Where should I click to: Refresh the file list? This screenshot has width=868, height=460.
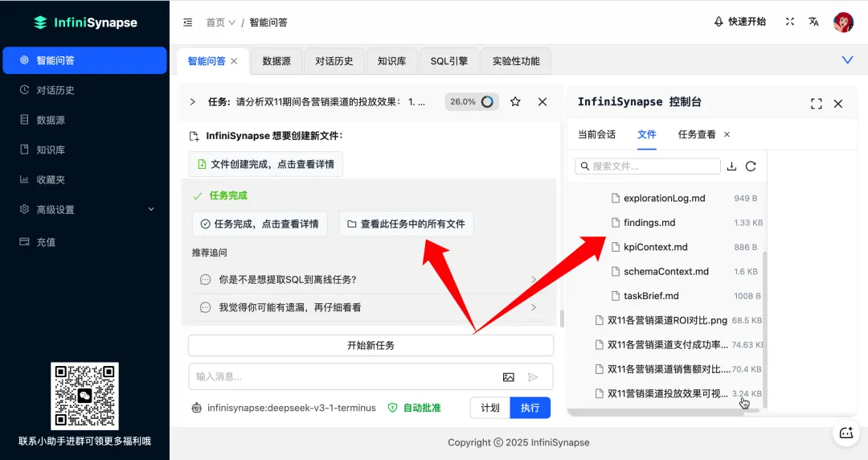[751, 166]
